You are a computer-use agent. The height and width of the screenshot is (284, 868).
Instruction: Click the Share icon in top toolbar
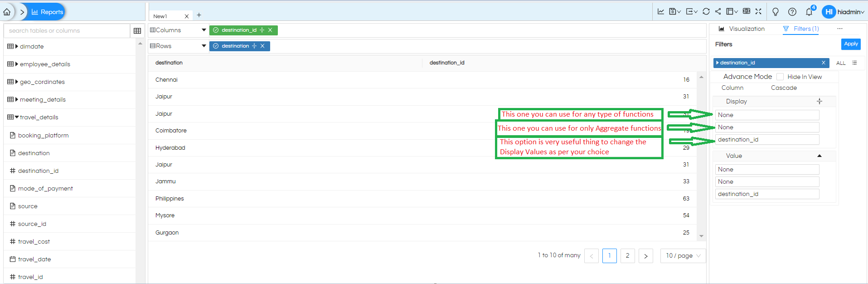(718, 11)
